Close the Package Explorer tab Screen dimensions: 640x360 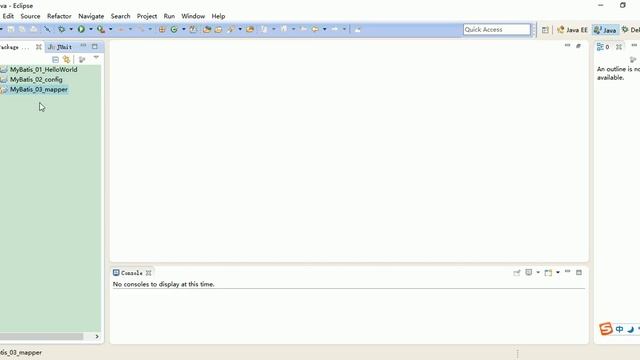click(x=39, y=47)
